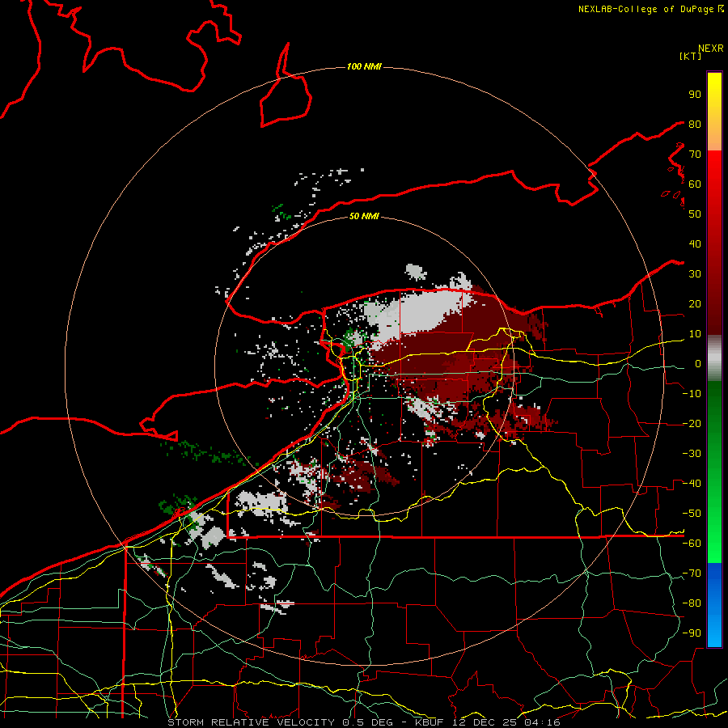Click the 50 value on velocity scale

[695, 214]
